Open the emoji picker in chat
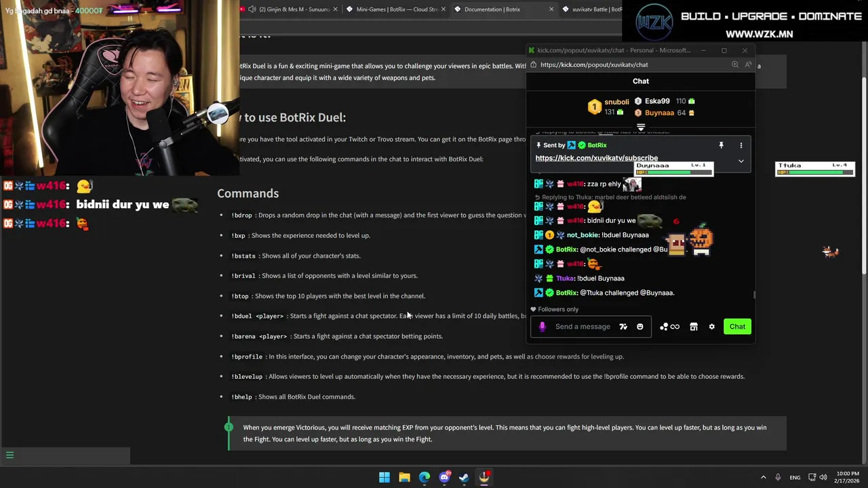Screen dimensions: 868x488 (639, 327)
